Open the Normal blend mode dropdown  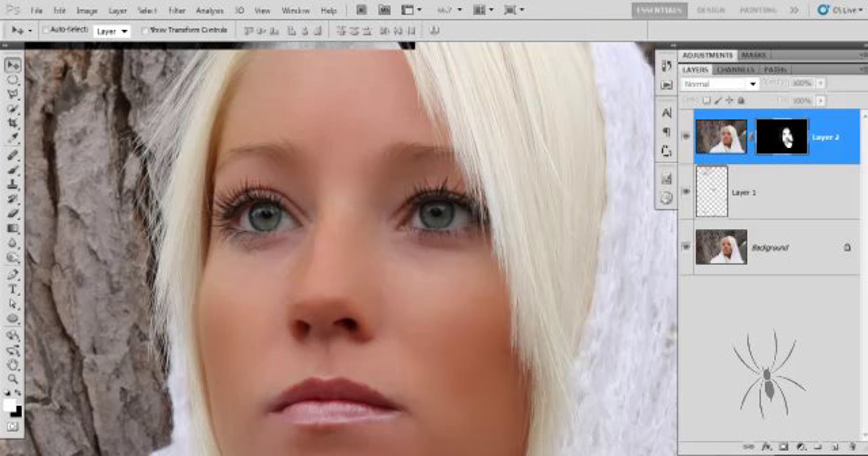point(719,84)
